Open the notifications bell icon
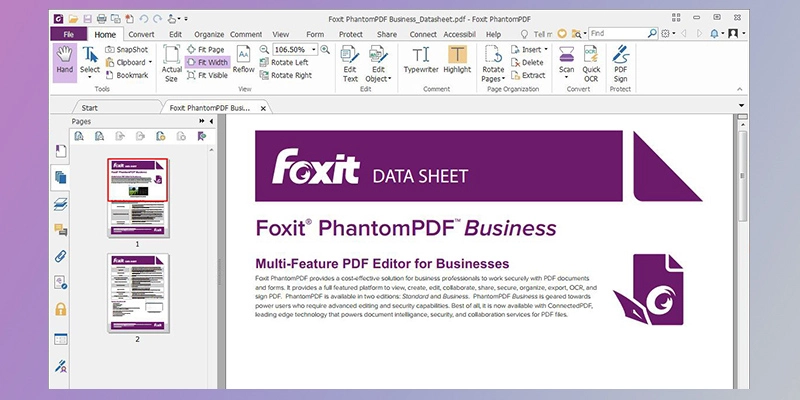This screenshot has width=800, height=400. pos(714,34)
